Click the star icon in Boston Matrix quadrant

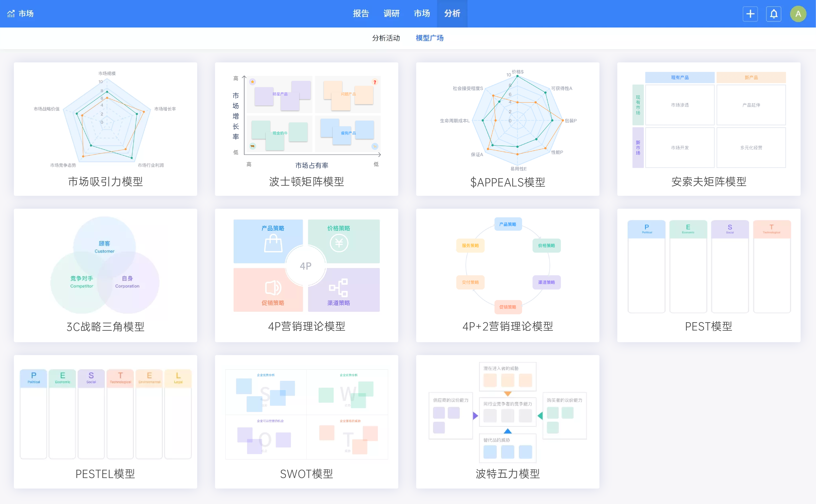coord(252,81)
